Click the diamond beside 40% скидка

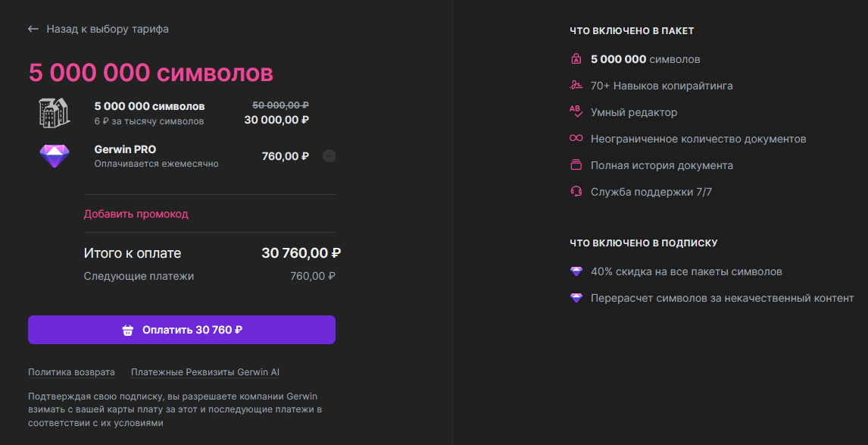(576, 271)
